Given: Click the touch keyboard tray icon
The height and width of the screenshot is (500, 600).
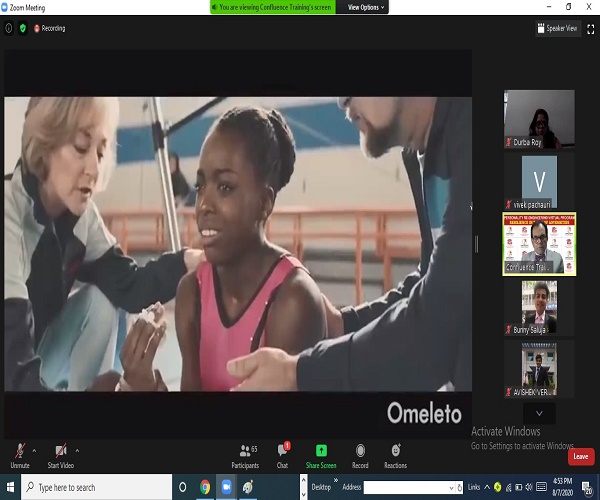Looking at the screenshot, I should tap(541, 487).
